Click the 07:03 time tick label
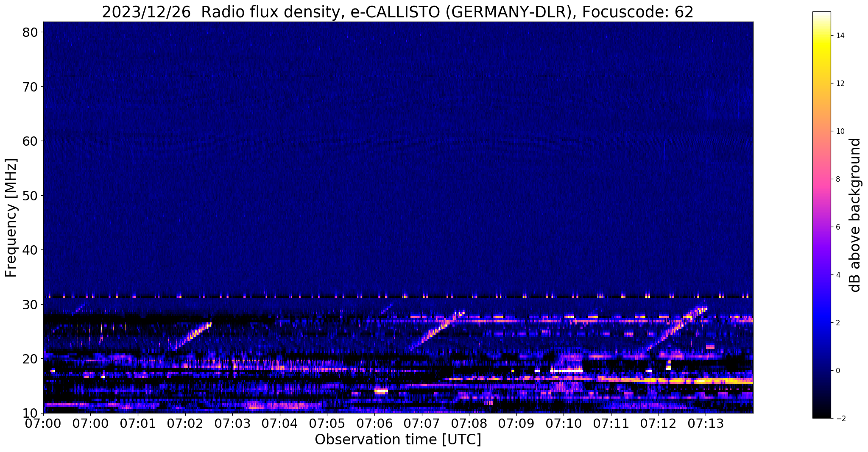Screen dimensions: 868x452 [232, 423]
